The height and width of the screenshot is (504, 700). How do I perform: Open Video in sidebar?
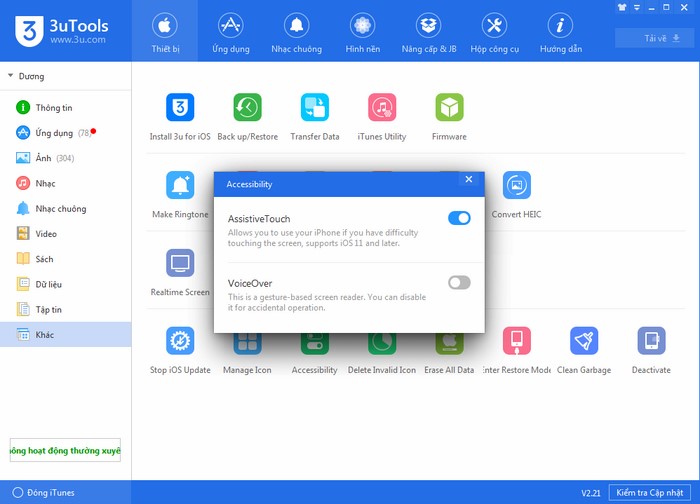tap(66, 233)
